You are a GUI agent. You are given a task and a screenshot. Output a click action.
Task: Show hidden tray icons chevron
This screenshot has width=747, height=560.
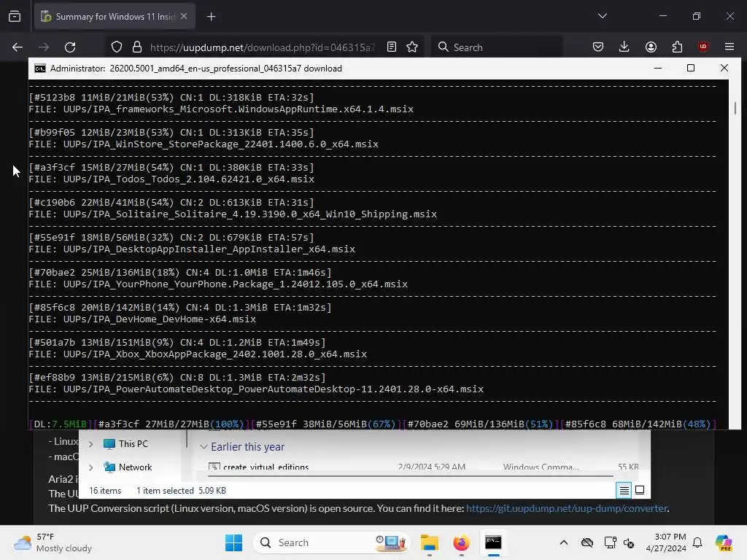point(564,542)
